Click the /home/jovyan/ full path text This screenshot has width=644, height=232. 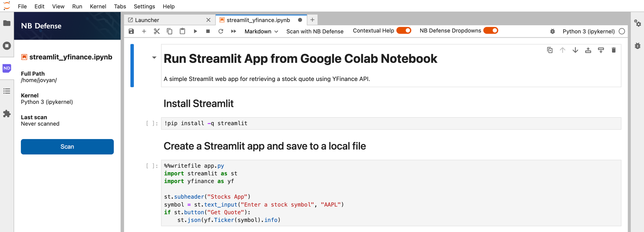click(39, 80)
